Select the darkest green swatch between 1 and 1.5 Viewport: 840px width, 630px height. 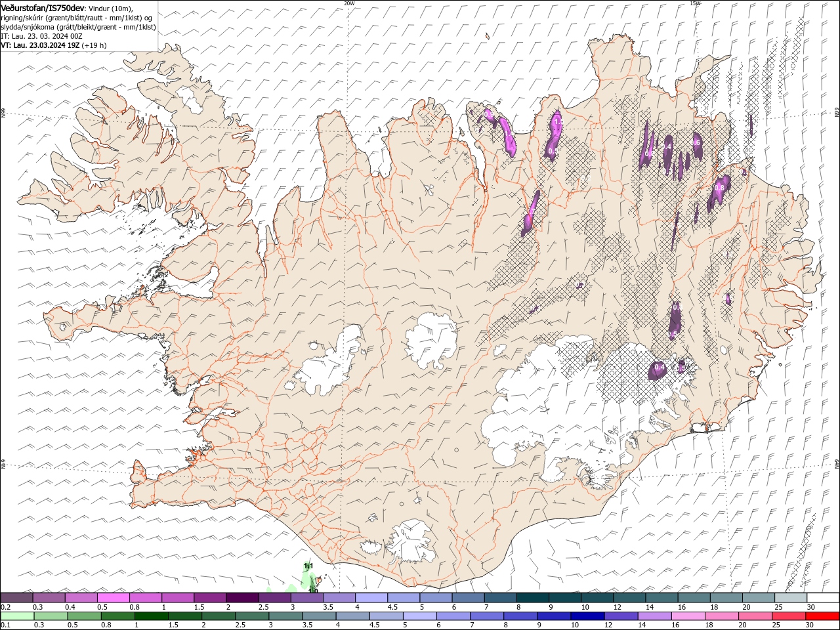151,616
